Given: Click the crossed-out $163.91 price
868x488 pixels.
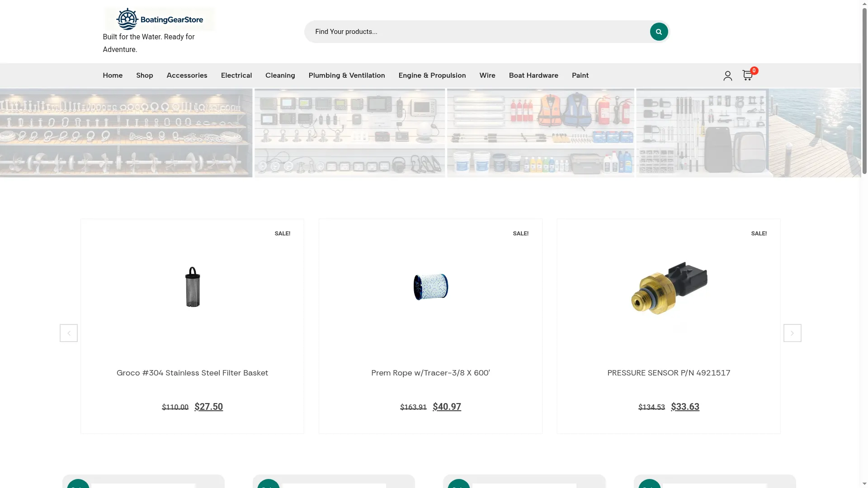Looking at the screenshot, I should pyautogui.click(x=413, y=407).
